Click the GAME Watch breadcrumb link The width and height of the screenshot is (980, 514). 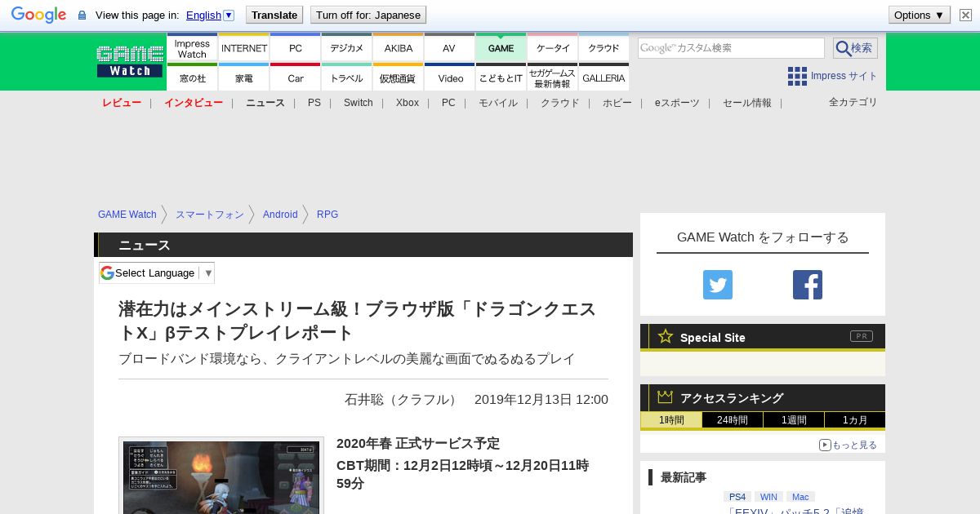(127, 215)
